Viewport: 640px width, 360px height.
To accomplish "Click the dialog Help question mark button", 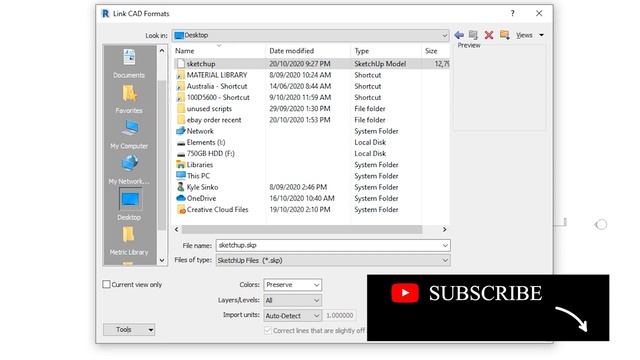I will [x=513, y=13].
